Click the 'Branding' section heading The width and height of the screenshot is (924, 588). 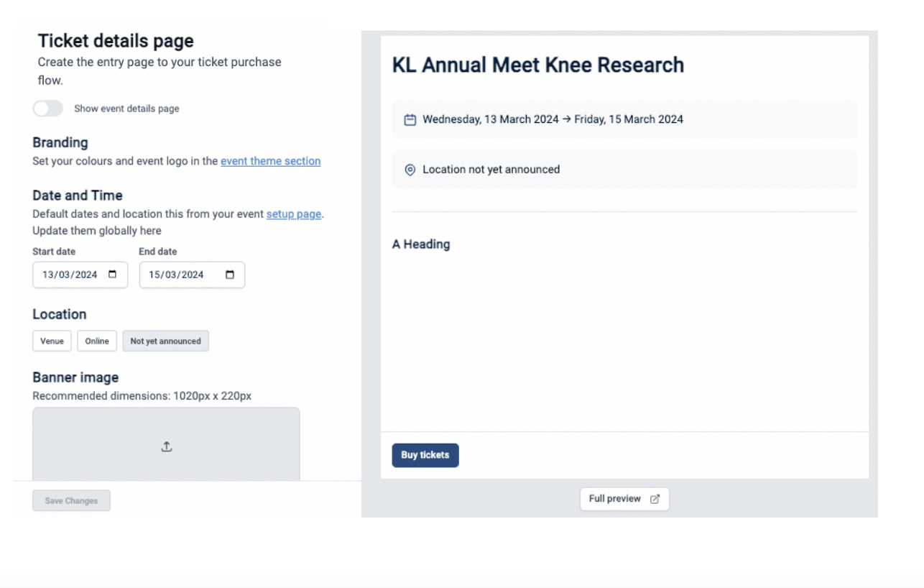60,142
